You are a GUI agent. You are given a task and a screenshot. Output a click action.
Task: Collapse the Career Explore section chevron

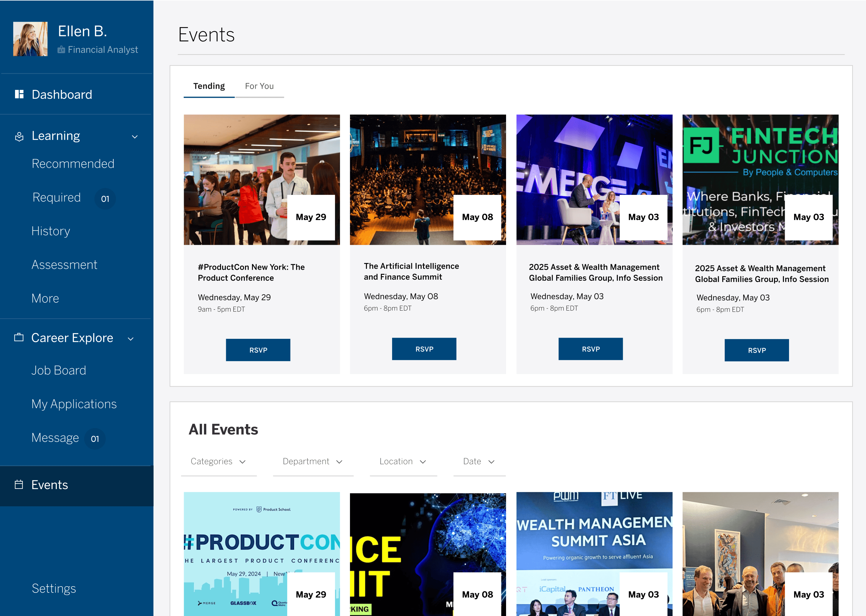point(131,339)
